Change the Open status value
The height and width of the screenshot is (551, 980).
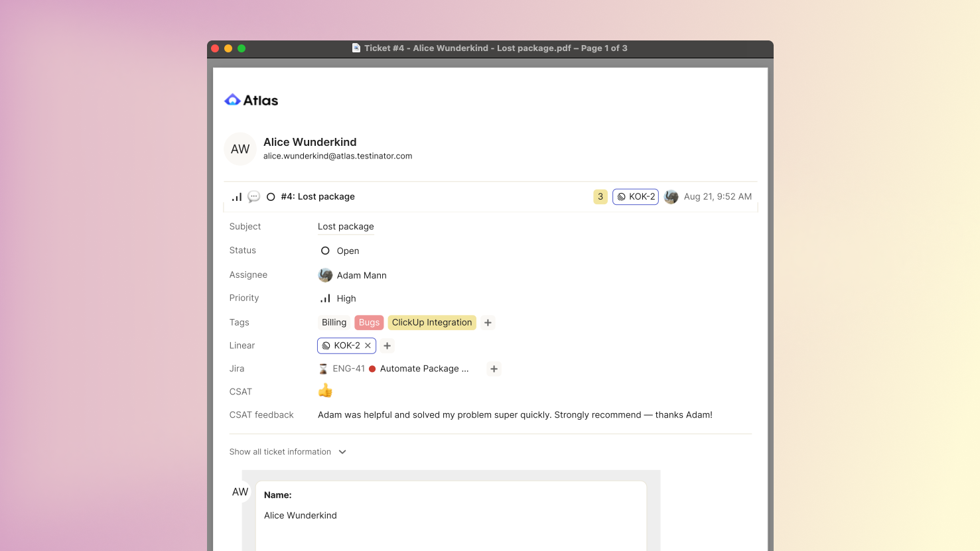[340, 251]
